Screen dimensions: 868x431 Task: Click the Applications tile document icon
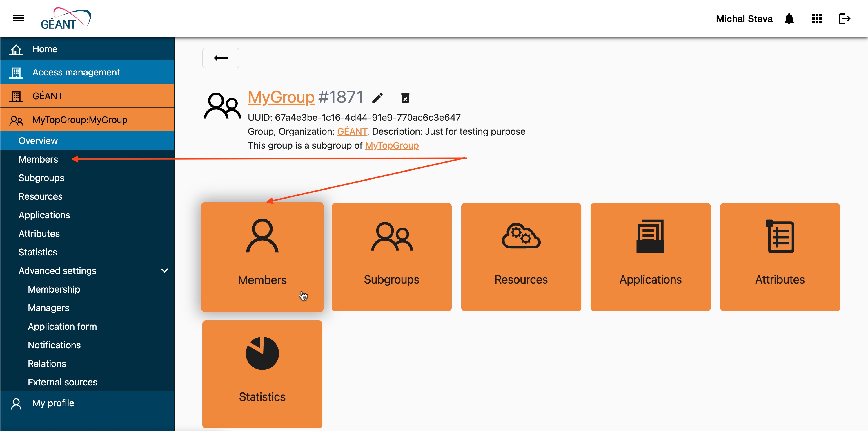(650, 236)
